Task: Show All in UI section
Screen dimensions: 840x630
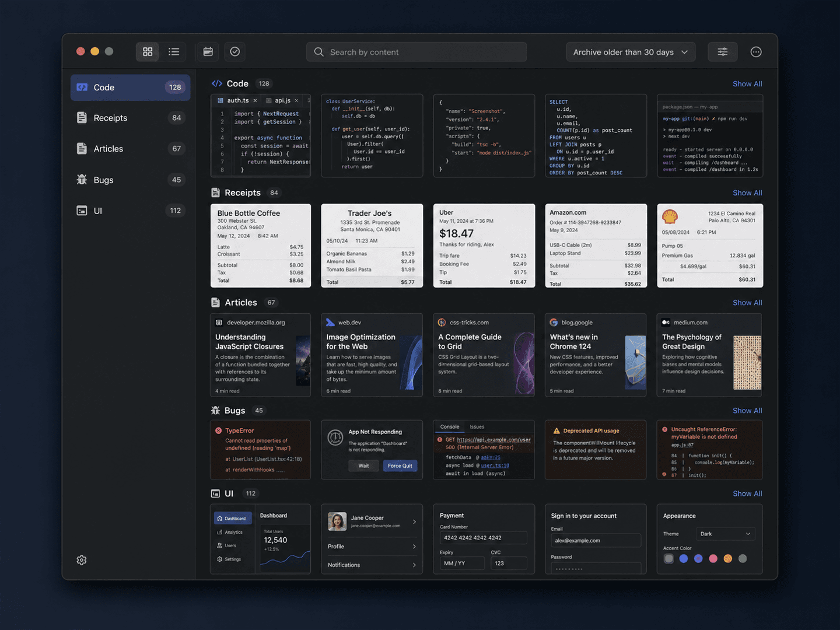Action: click(747, 494)
